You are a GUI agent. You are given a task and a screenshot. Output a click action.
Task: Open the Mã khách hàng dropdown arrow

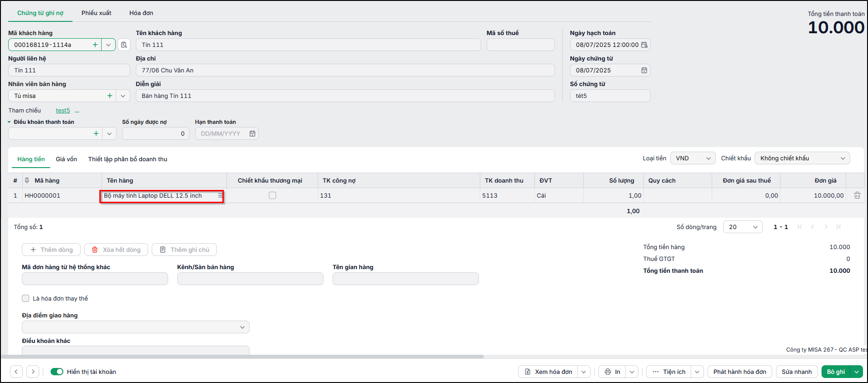point(108,45)
